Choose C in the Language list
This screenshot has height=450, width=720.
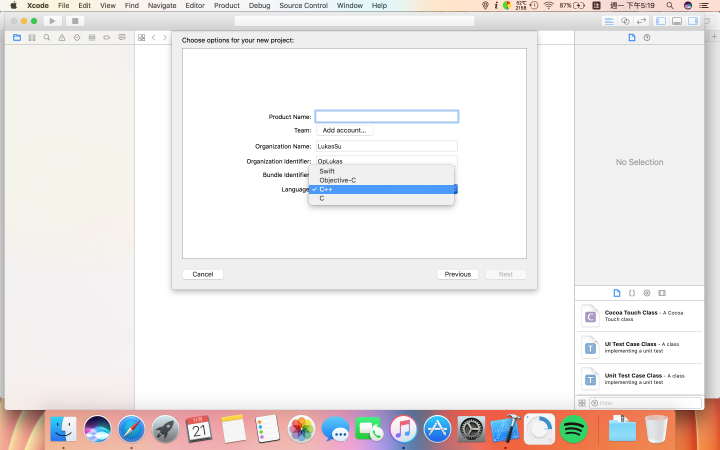coord(382,198)
